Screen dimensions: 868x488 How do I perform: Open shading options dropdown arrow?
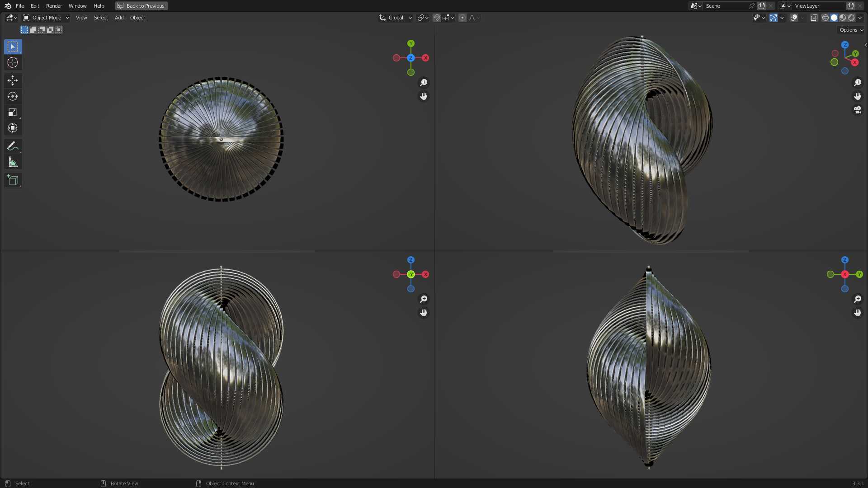[860, 18]
